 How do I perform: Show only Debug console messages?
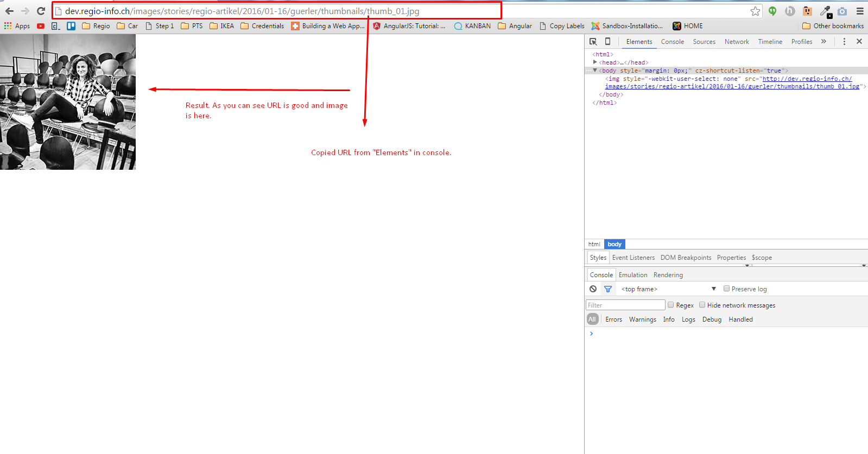tap(712, 319)
